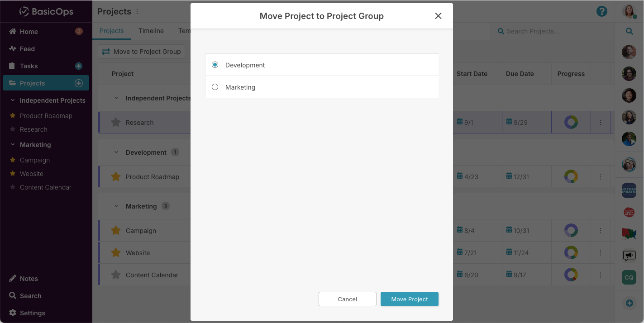Viewport: 644px width, 323px height.
Task: Open Product Roadmap row more options
Action: (601, 177)
